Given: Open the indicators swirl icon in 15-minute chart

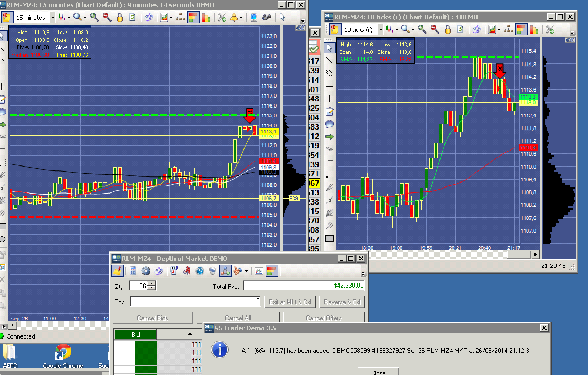Looking at the screenshot, I should pos(149,17).
